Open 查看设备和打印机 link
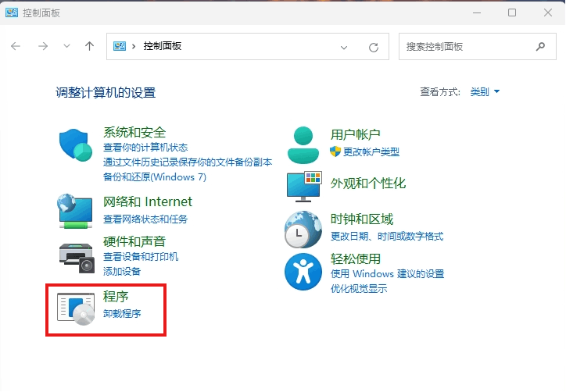 (141, 256)
